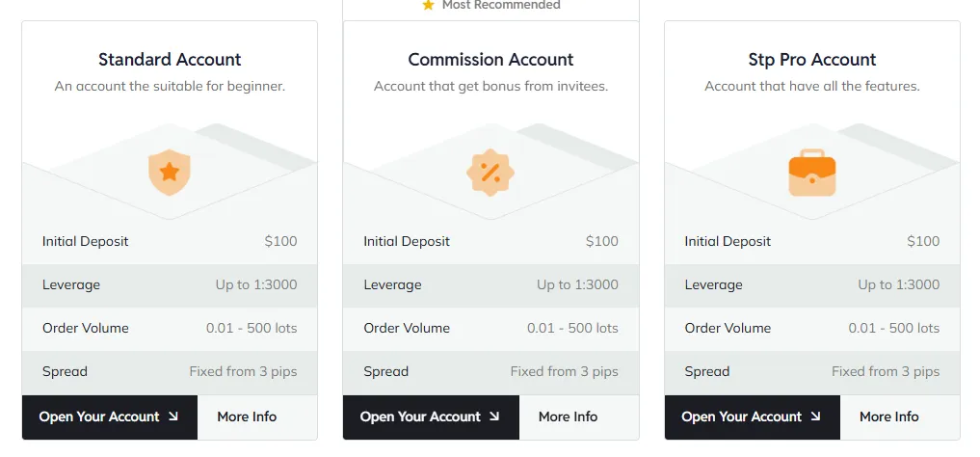Image resolution: width=980 pixels, height=457 pixels.
Task: Click the Most Recommended star icon
Action: pyautogui.click(x=429, y=5)
